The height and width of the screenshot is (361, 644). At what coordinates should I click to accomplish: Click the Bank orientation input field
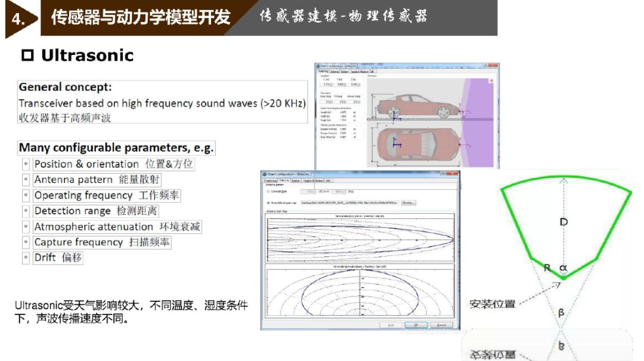click(326, 101)
